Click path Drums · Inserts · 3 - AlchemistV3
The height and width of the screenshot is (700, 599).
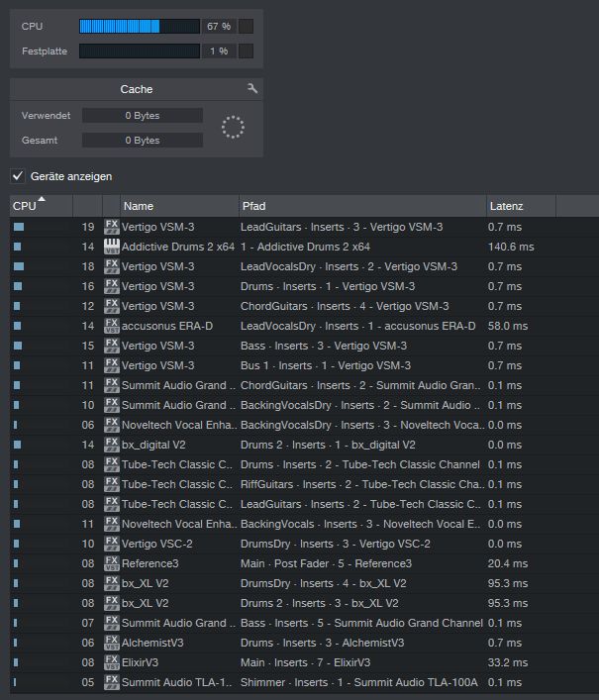coord(322,643)
